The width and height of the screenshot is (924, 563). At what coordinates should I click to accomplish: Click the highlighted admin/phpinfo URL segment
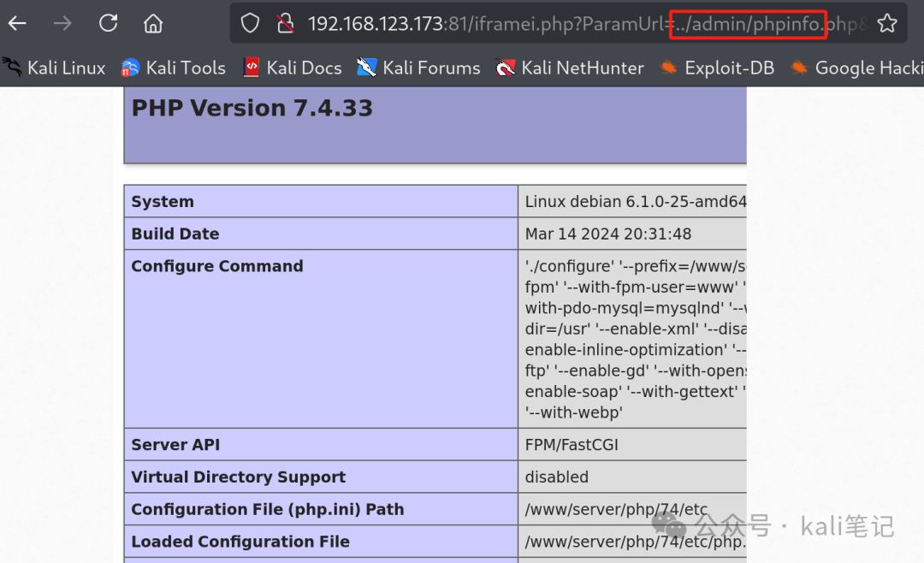point(748,23)
